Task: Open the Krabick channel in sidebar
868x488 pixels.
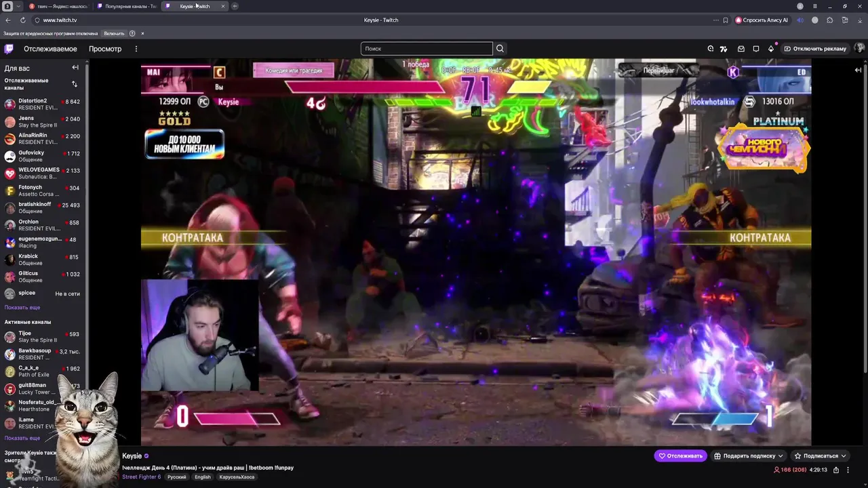Action: coord(42,260)
